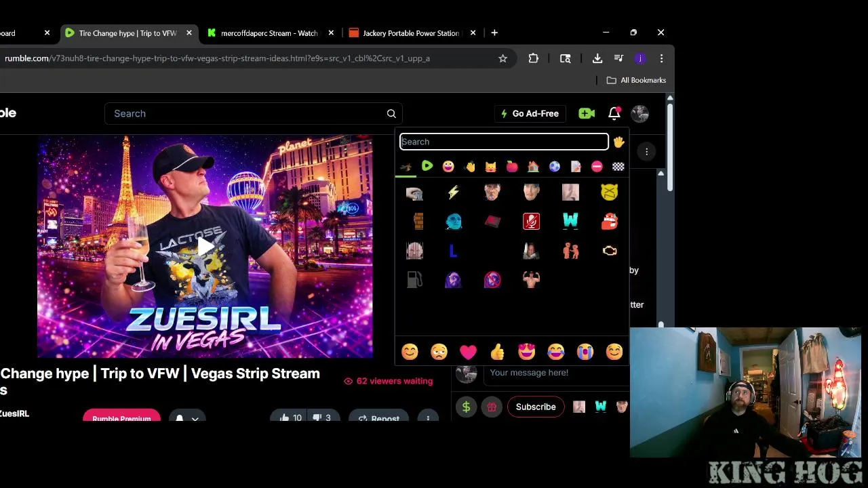This screenshot has height=488, width=868.
Task: Click the chat message input field
Action: point(556,373)
